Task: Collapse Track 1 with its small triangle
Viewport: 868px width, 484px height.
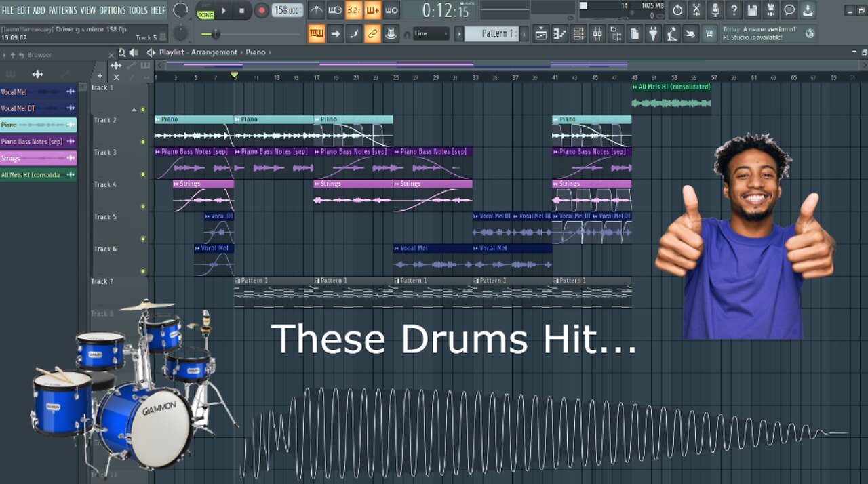Action: coord(134,110)
